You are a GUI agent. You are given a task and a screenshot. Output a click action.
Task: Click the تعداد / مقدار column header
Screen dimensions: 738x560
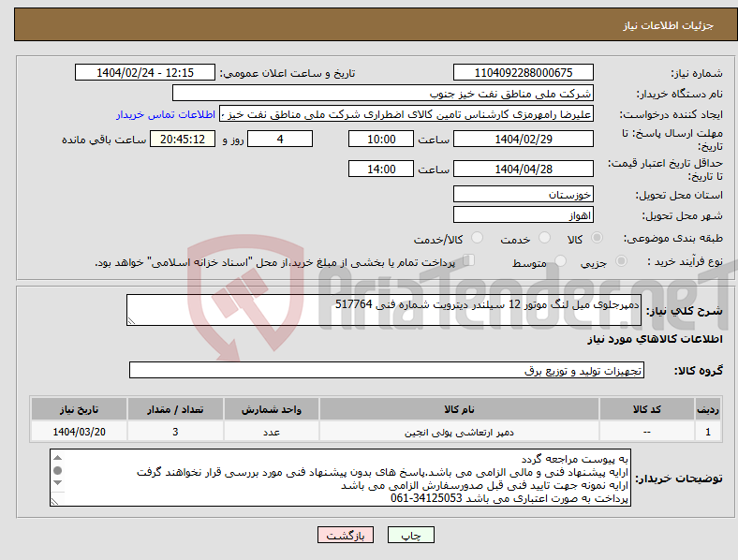pos(175,409)
